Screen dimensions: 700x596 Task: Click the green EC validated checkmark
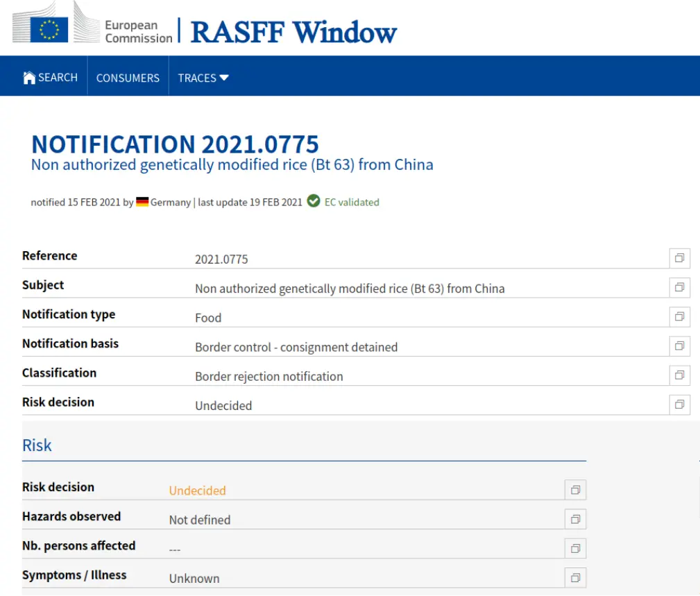(314, 201)
